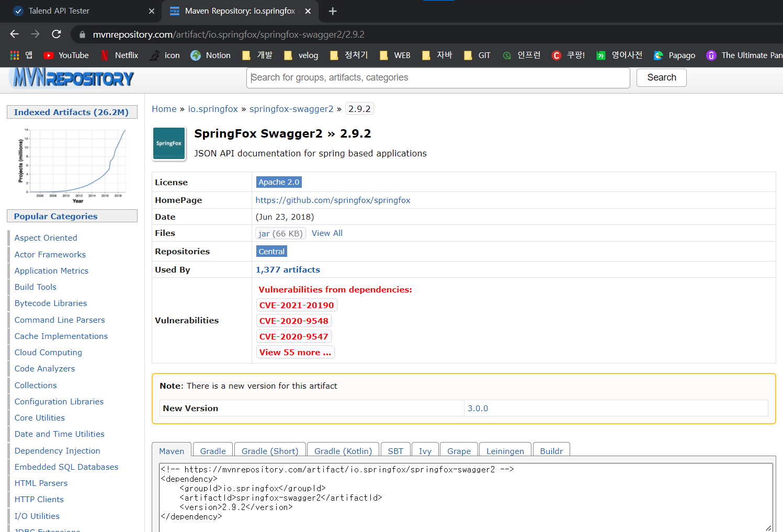Open the YouTube bookmark

coord(66,55)
